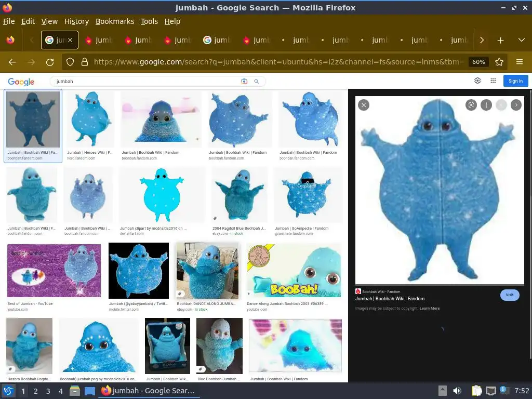Viewport: 532px width, 399px height.
Task: Switch to workspace 4 on taskbar
Action: pyautogui.click(x=61, y=391)
